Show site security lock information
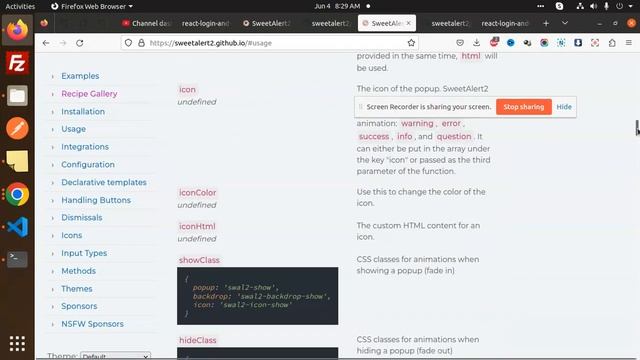Screen dimensions: 640x360 click(x=141, y=43)
